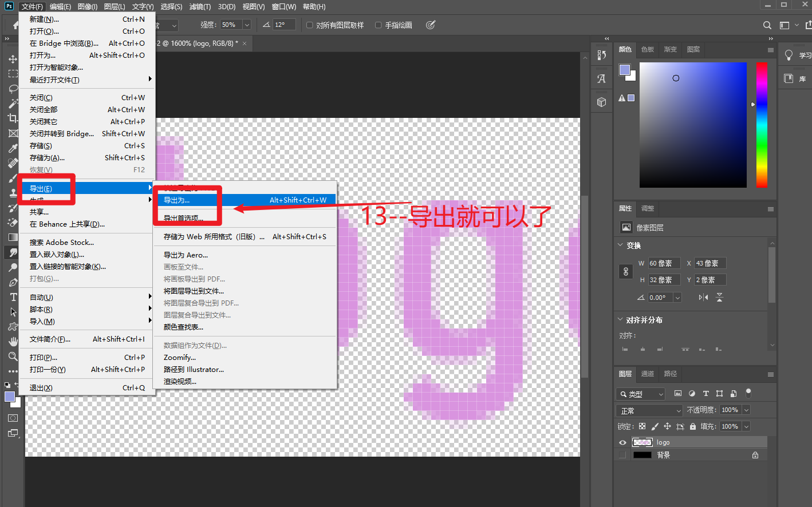Screen dimensions: 812x507
Task: Click the rainbow hue slider strip
Action: [762, 125]
